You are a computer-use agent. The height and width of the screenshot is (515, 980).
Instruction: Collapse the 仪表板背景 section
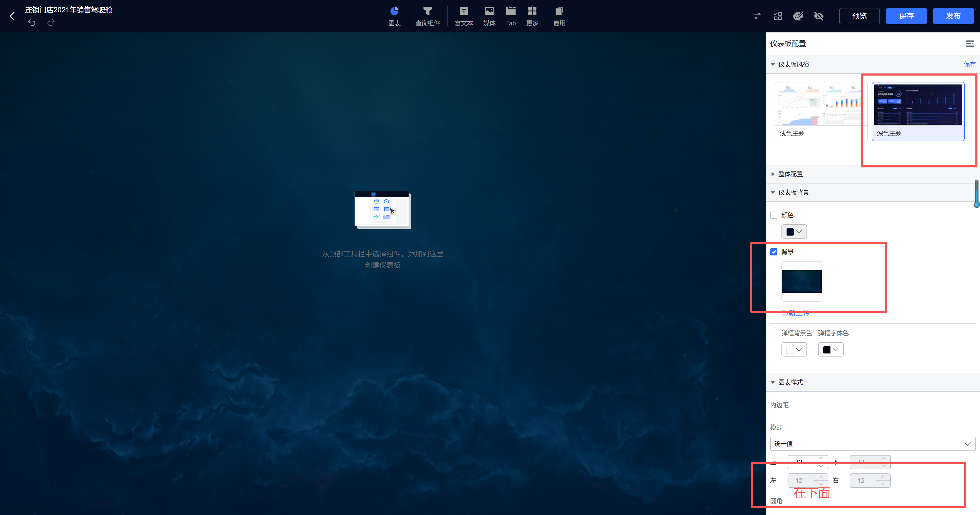click(x=793, y=192)
